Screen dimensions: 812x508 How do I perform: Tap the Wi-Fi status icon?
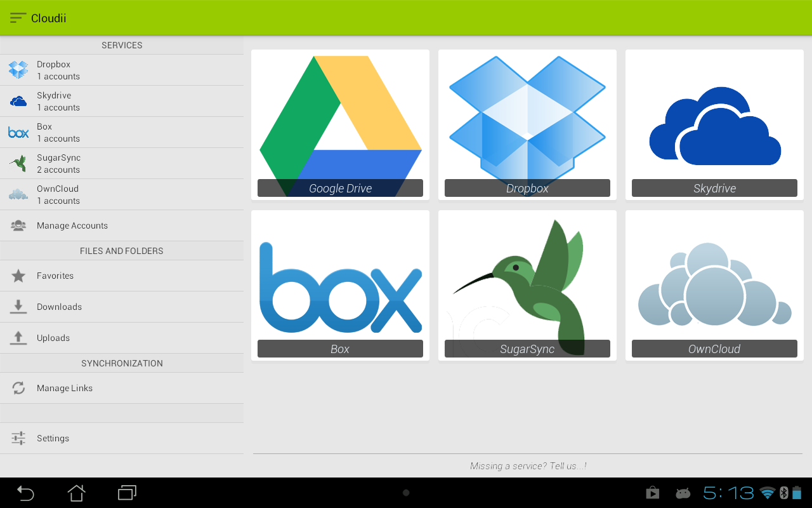768,493
